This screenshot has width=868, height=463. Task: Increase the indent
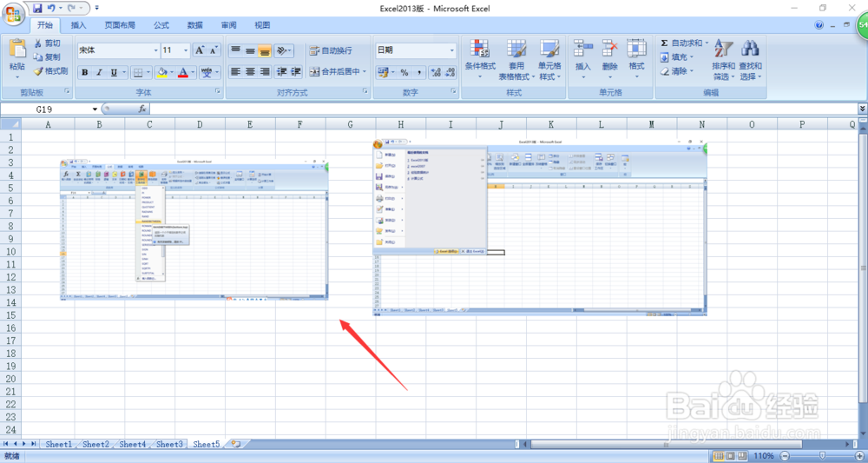pyautogui.click(x=296, y=71)
